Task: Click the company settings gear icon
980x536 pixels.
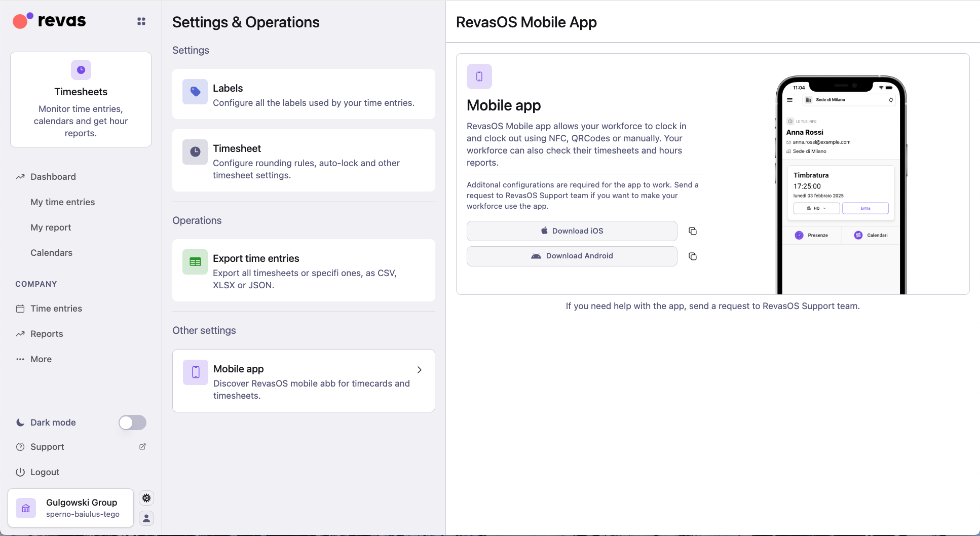Action: (x=146, y=498)
